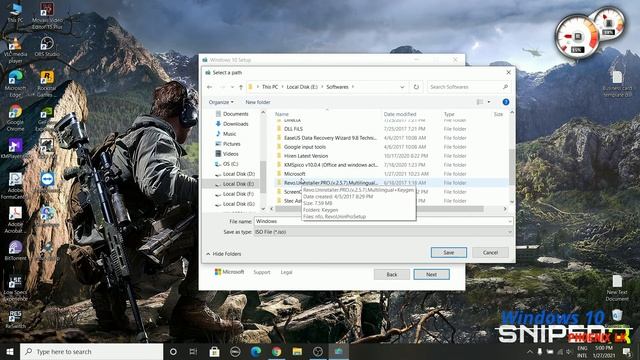Create a New folder
Screen dimensions: 640x360
pyautogui.click(x=258, y=102)
